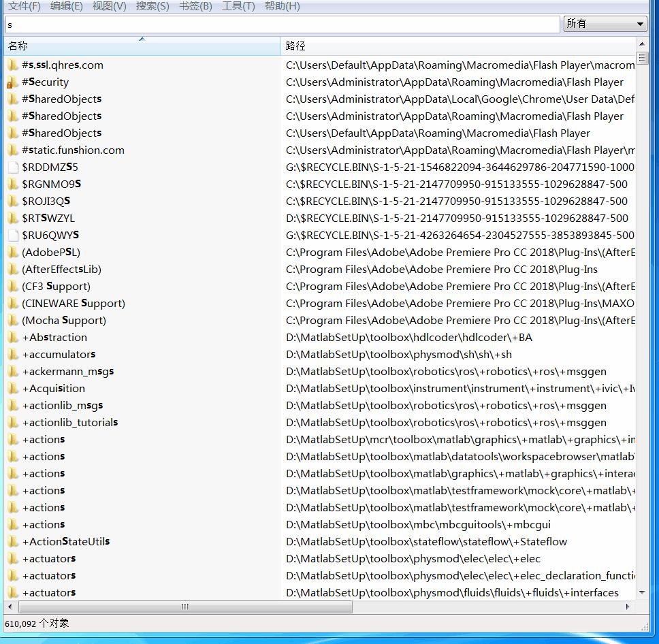The width and height of the screenshot is (659, 644).
Task: Open the 书签(B) menu
Action: coord(195,6)
